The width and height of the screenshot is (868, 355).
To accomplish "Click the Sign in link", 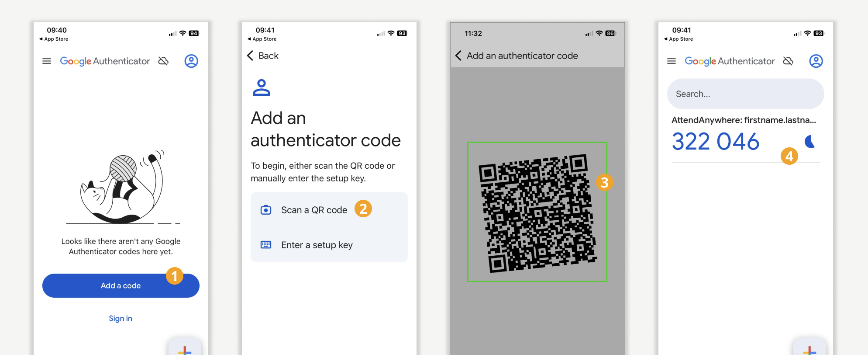I will [121, 318].
